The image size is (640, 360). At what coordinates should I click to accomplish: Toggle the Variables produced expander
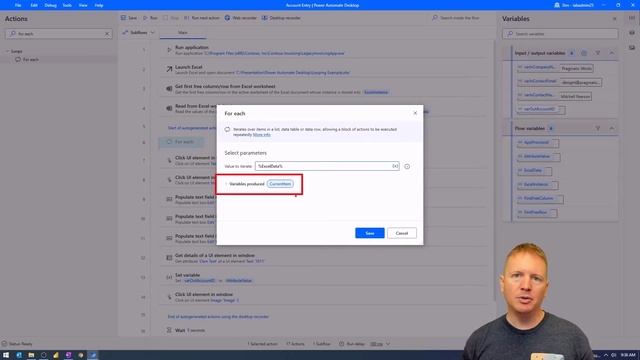pyautogui.click(x=226, y=184)
